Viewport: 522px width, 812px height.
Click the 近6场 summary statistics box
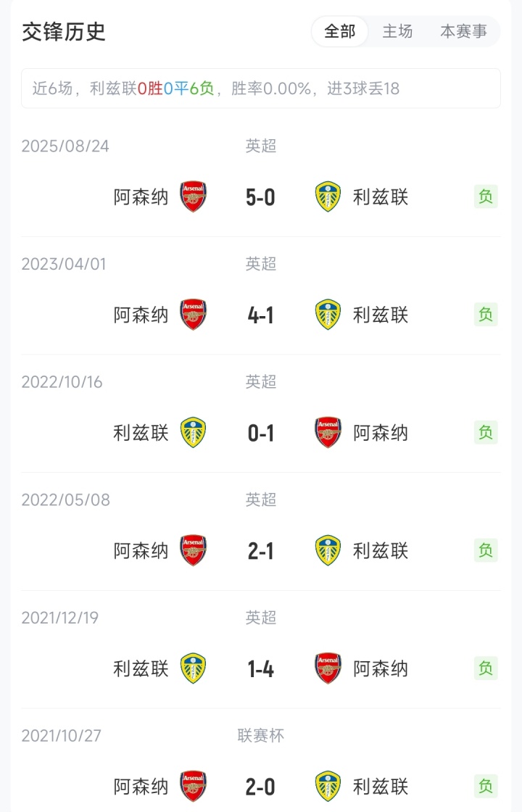[261, 88]
